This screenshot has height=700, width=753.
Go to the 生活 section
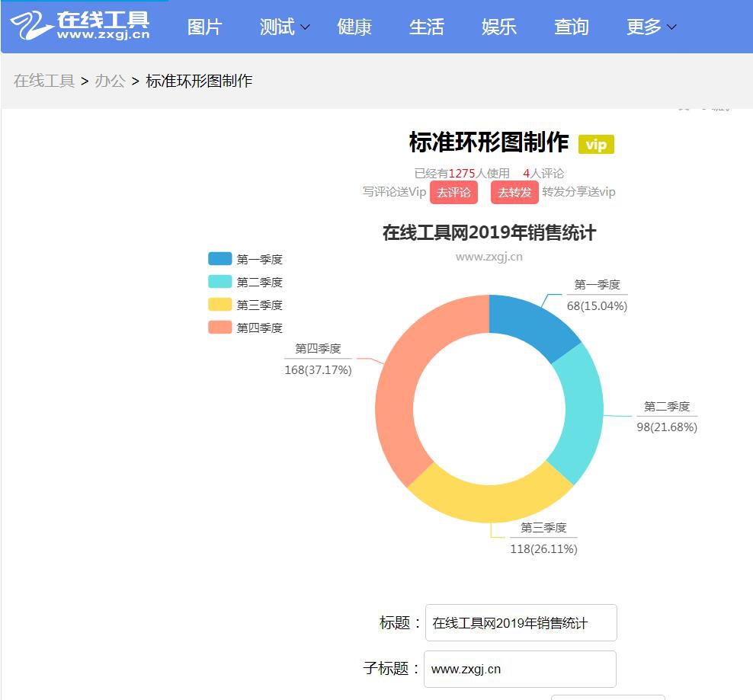(426, 27)
